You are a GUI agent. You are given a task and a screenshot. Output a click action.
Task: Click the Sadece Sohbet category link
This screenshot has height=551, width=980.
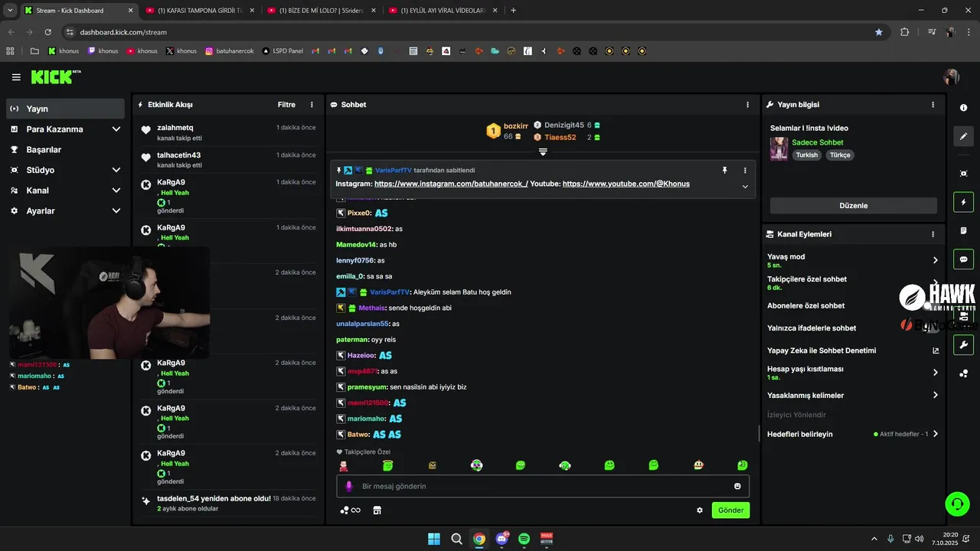pyautogui.click(x=818, y=142)
